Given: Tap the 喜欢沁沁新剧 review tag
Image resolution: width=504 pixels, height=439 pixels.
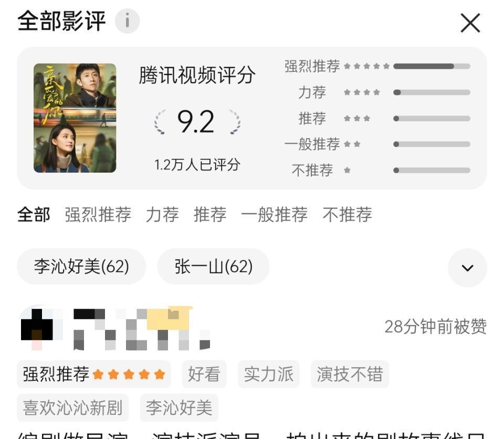Looking at the screenshot, I should coord(72,407).
